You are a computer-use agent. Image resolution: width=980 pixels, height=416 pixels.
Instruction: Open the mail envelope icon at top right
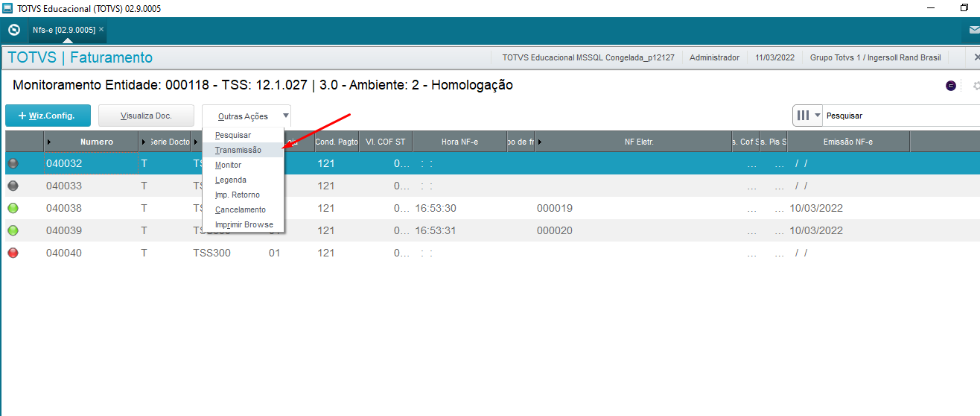tap(974, 31)
